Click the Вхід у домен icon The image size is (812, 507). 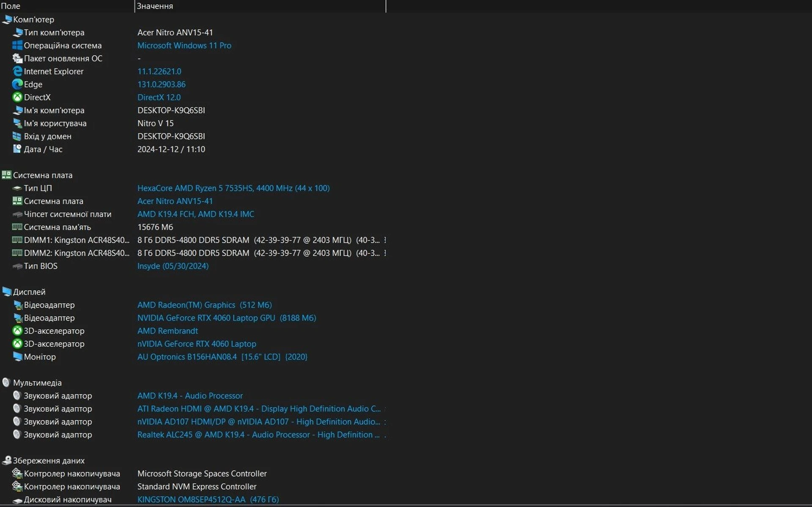pos(17,136)
